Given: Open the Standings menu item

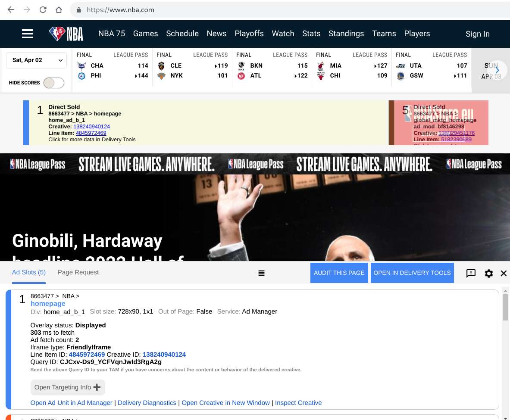Looking at the screenshot, I should coord(346,33).
